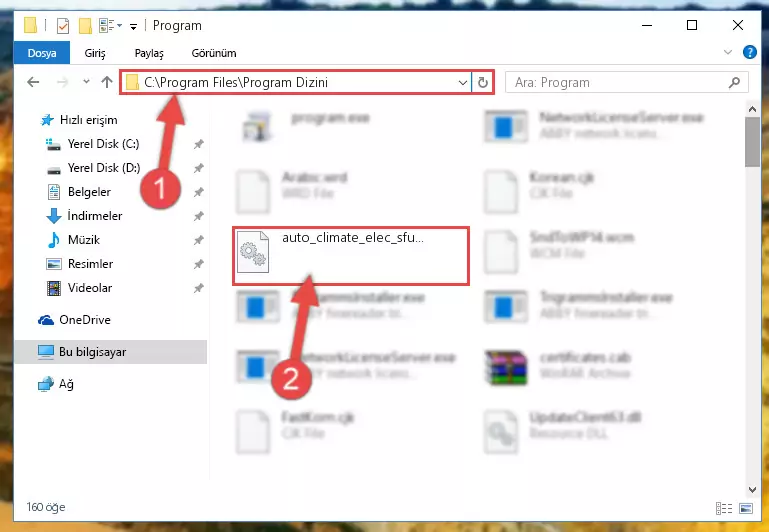Click the vertical scrollbar thumb
The height and width of the screenshot is (532, 769).
(x=752, y=142)
